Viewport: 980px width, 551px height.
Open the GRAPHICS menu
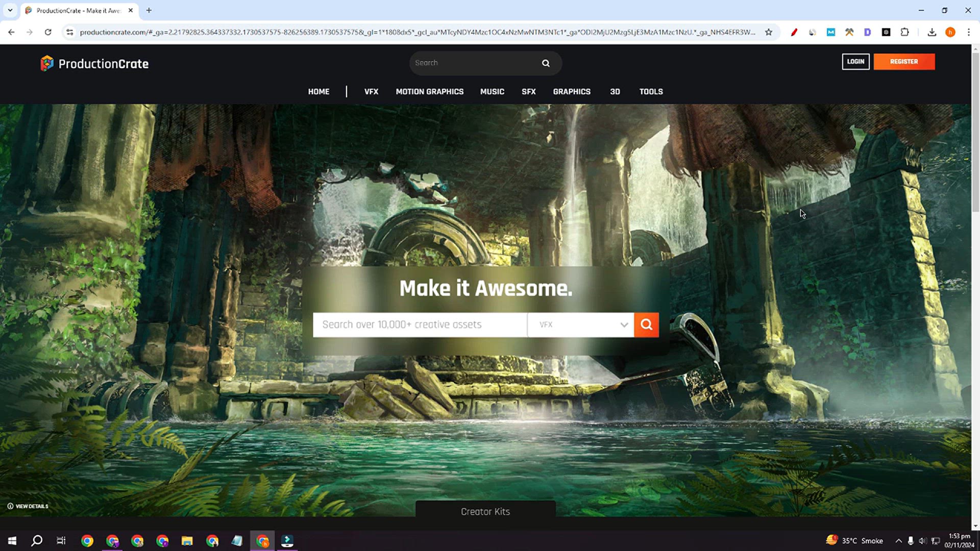[x=572, y=92]
